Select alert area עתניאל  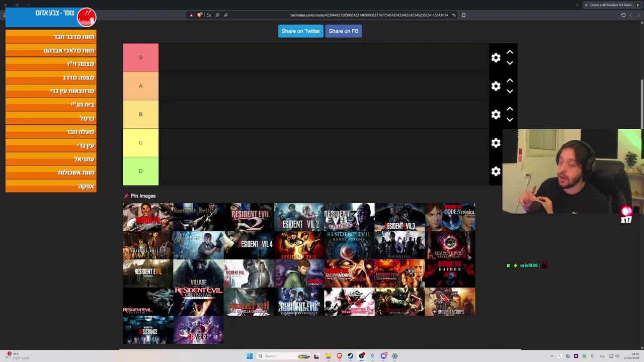[x=51, y=159]
